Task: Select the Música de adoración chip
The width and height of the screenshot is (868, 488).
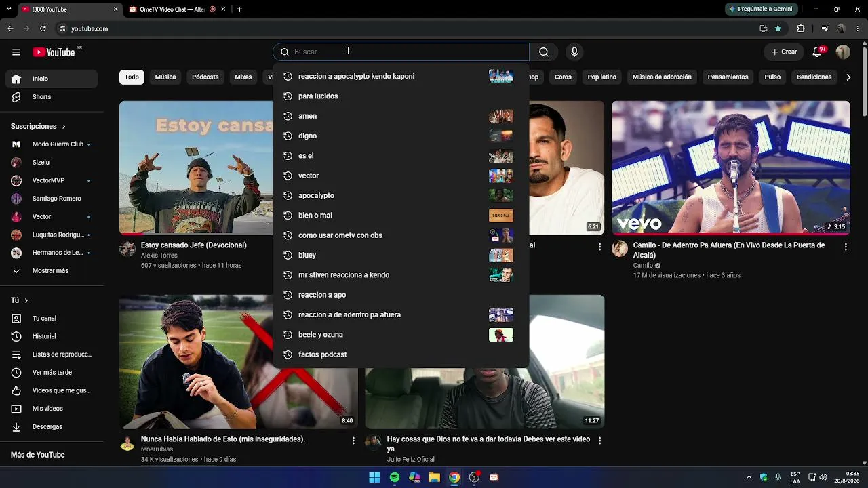Action: click(x=662, y=77)
